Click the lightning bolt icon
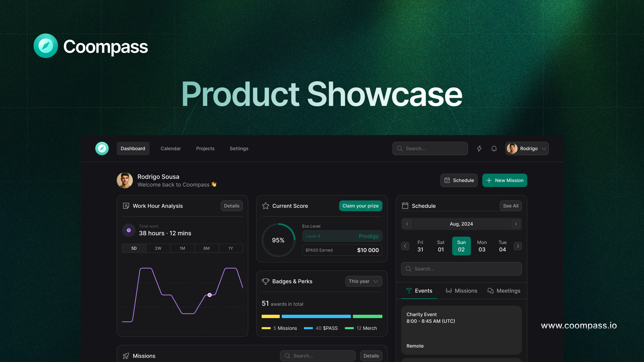The image size is (644, 362). click(479, 148)
